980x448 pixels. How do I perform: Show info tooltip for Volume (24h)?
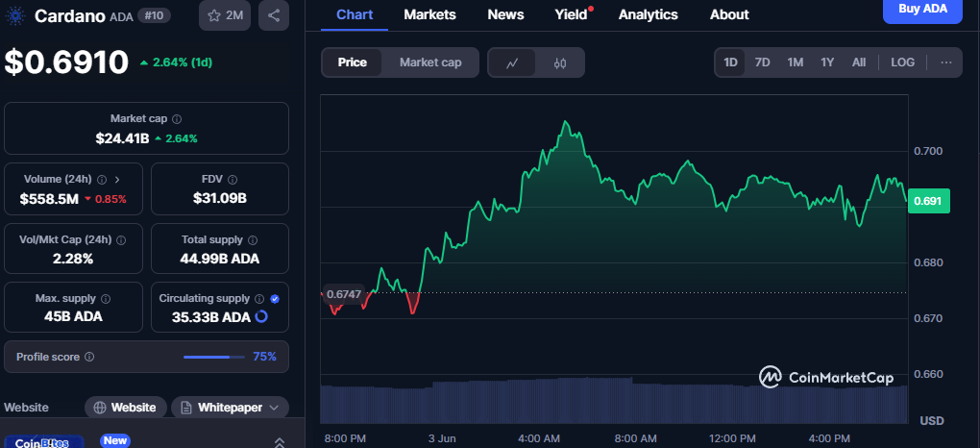point(102,180)
